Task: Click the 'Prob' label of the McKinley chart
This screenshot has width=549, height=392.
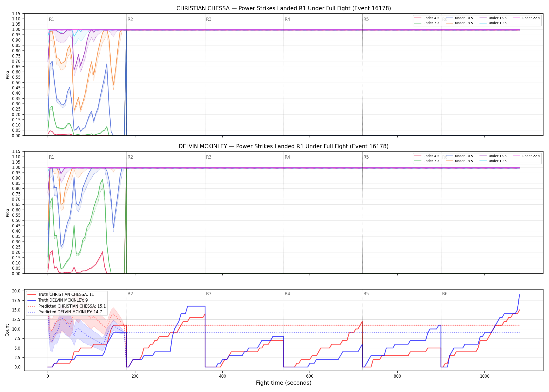Action: point(7,213)
